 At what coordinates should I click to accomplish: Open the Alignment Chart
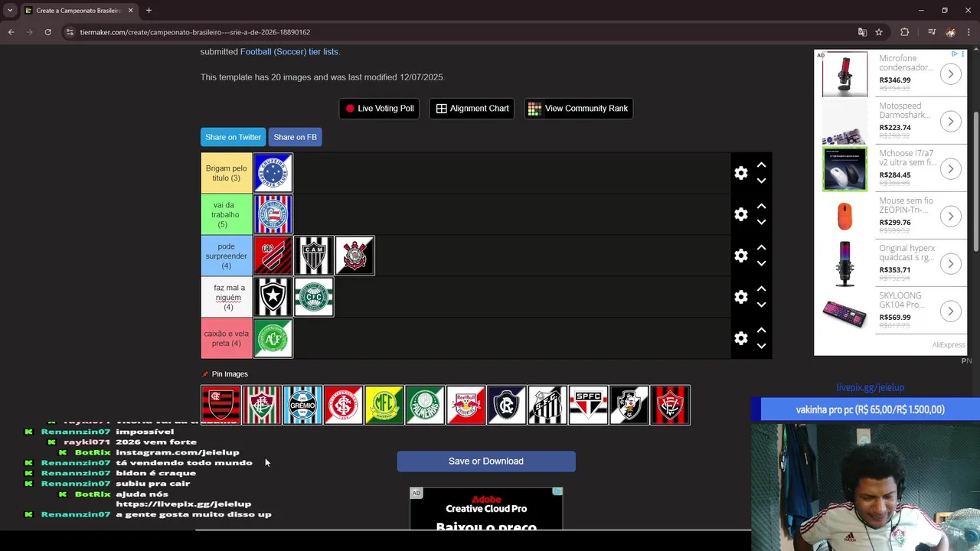[x=472, y=109]
